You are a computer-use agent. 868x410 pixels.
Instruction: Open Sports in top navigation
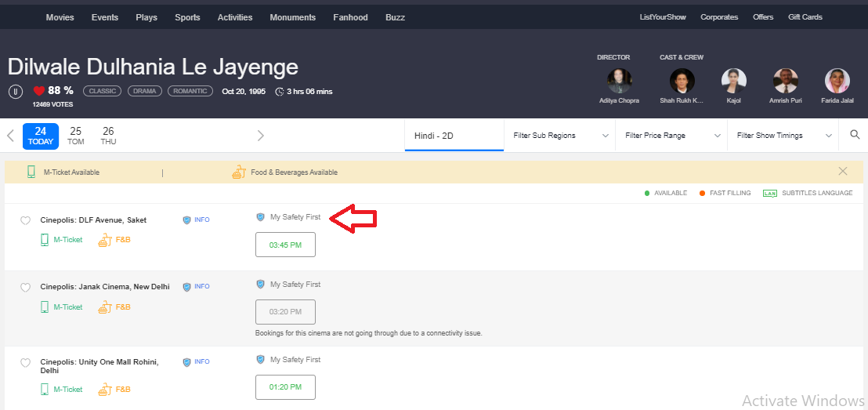[188, 17]
